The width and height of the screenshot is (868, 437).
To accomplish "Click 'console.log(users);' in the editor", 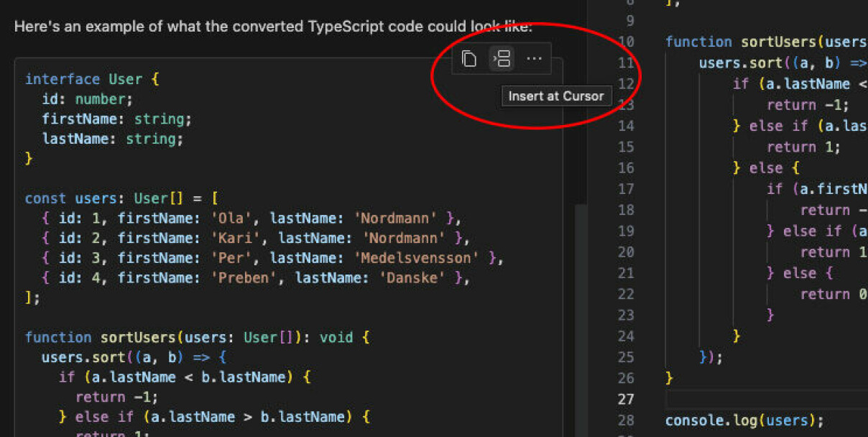I will (x=744, y=420).
